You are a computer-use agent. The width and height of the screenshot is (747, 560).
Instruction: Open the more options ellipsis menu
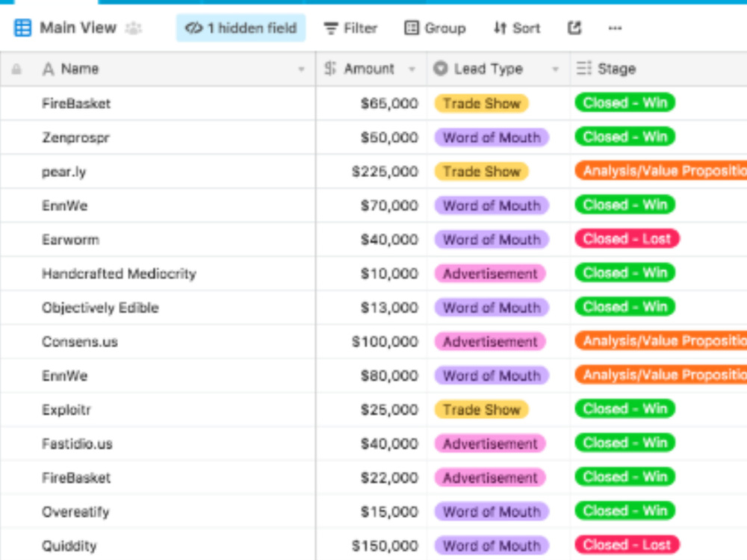click(615, 28)
